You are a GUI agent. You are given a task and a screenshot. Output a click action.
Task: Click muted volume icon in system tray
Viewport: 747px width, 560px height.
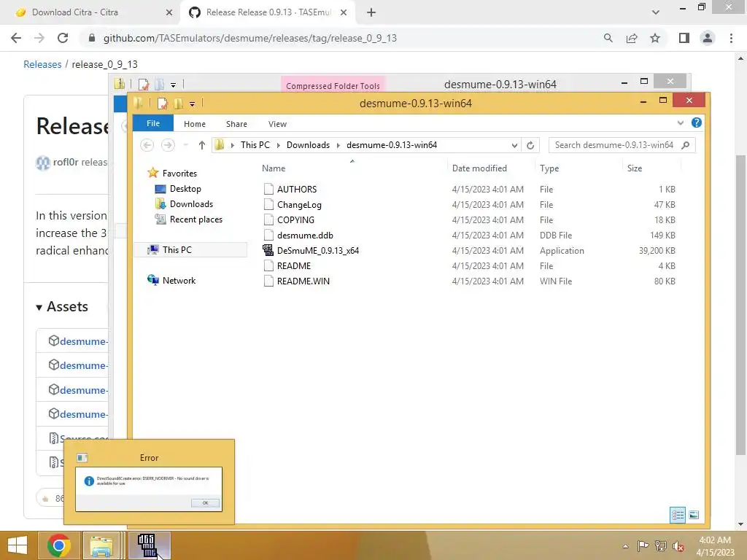678,545
